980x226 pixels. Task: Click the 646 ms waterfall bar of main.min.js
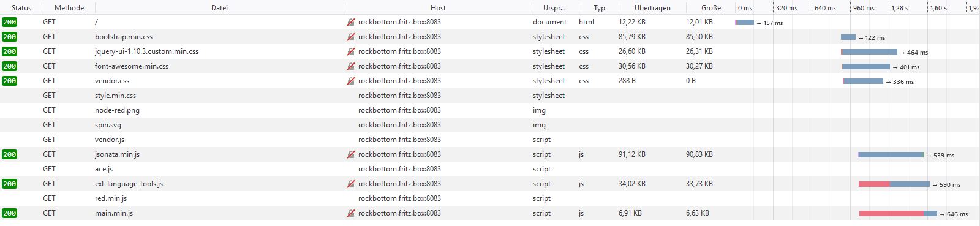pyautogui.click(x=898, y=214)
